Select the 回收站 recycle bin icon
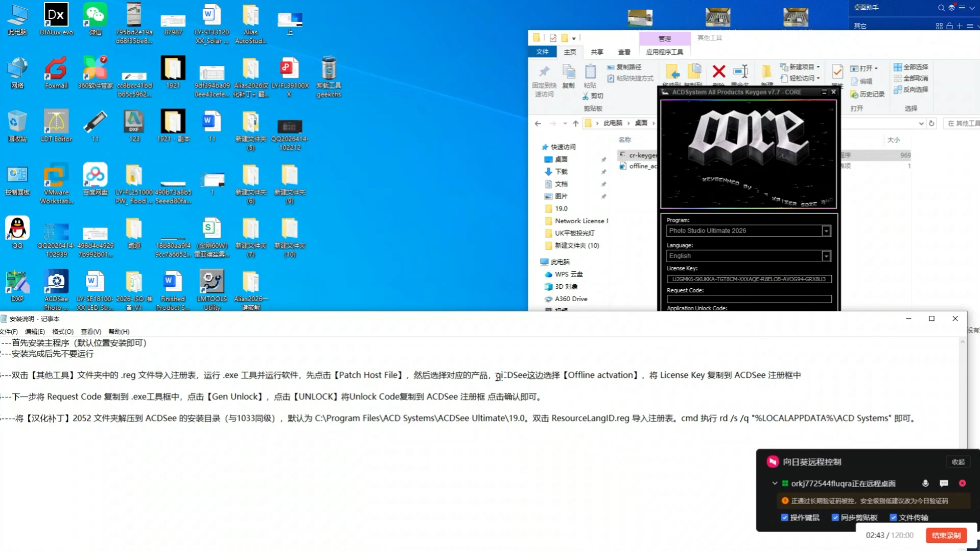Image resolution: width=980 pixels, height=551 pixels. [x=17, y=126]
